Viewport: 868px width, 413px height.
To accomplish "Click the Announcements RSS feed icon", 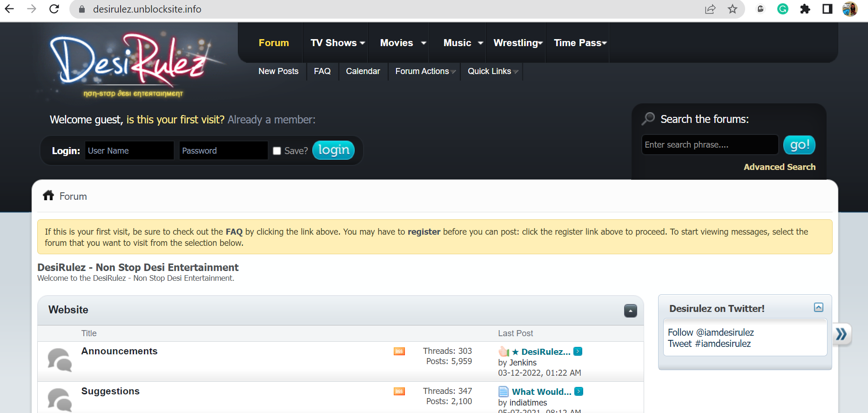I will pos(399,352).
